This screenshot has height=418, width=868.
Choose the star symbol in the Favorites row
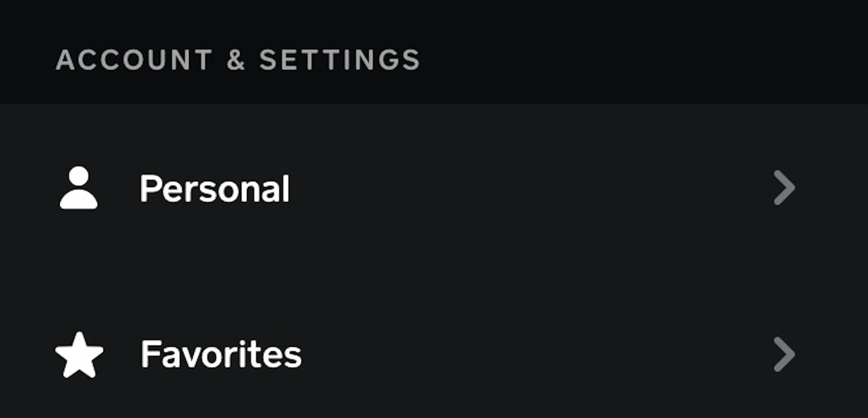pos(79,355)
